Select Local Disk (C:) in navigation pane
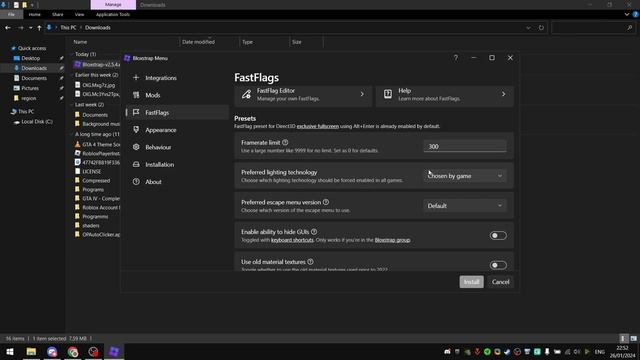The image size is (640, 360). coord(37,122)
